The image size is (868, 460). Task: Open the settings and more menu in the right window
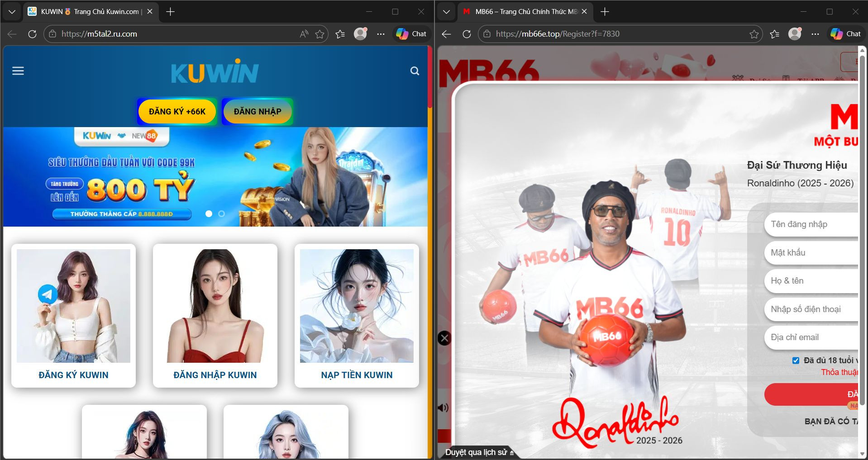[x=816, y=34]
